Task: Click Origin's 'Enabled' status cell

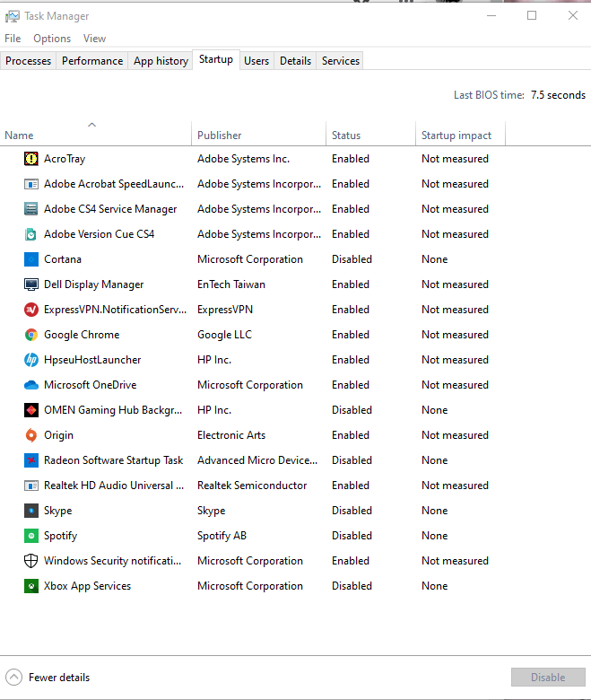Action: (x=350, y=435)
